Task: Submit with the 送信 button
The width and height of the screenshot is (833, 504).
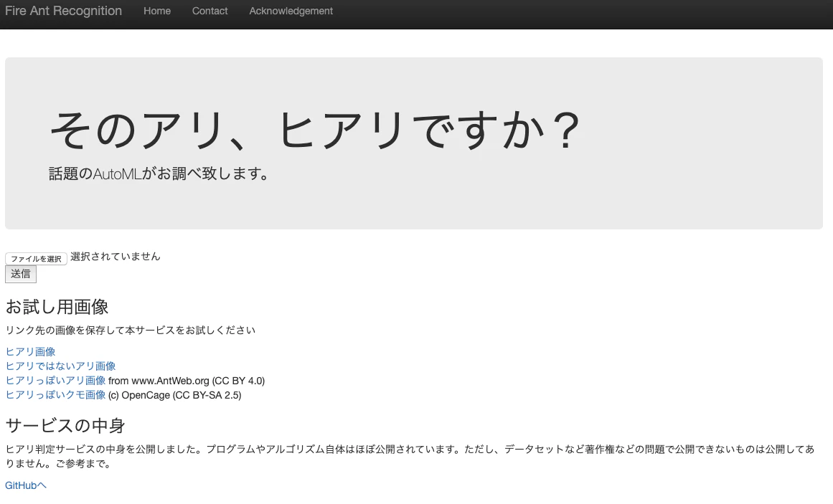Action: click(21, 274)
